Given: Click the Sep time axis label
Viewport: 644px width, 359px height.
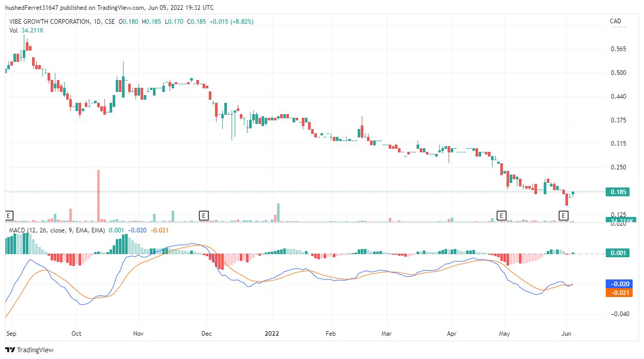Looking at the screenshot, I should point(10,334).
